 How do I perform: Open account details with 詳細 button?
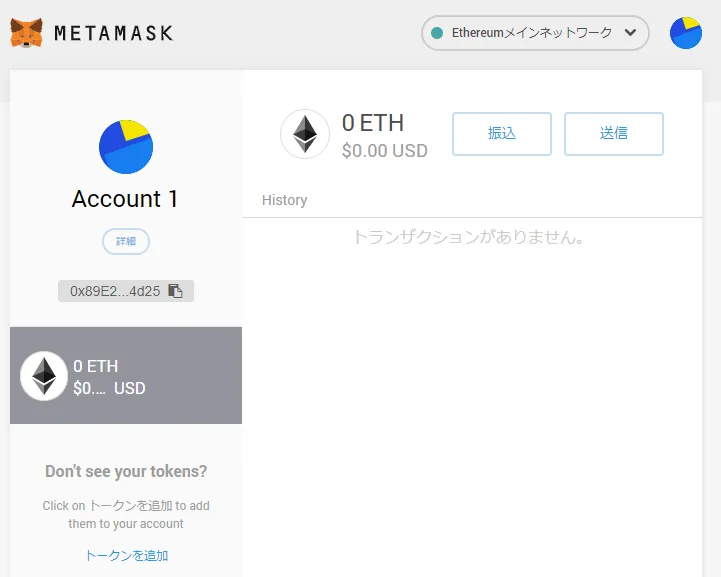(126, 241)
